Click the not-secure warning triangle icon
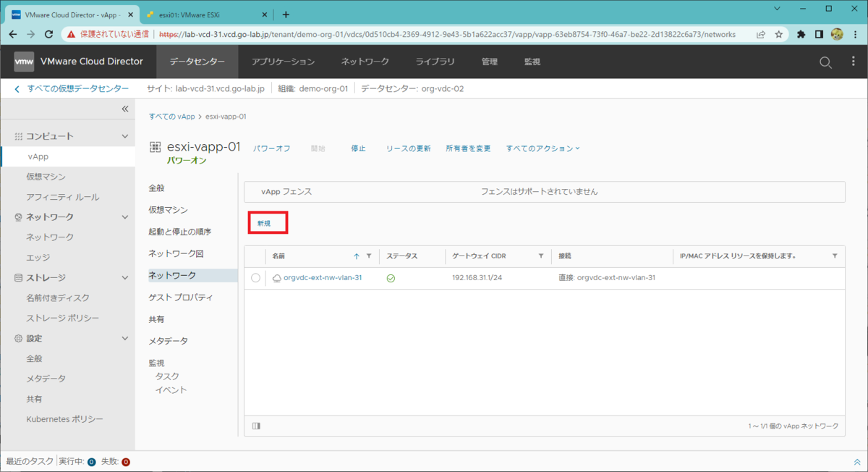The width and height of the screenshot is (868, 472). 69,34
